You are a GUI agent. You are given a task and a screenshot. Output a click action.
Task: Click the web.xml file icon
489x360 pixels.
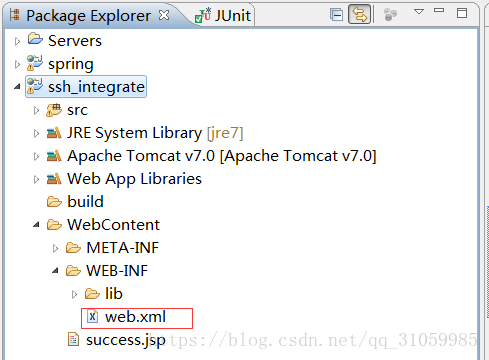pos(92,316)
